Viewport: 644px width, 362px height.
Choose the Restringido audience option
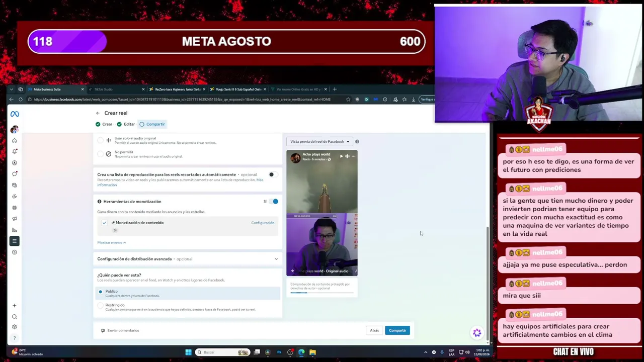point(100,306)
